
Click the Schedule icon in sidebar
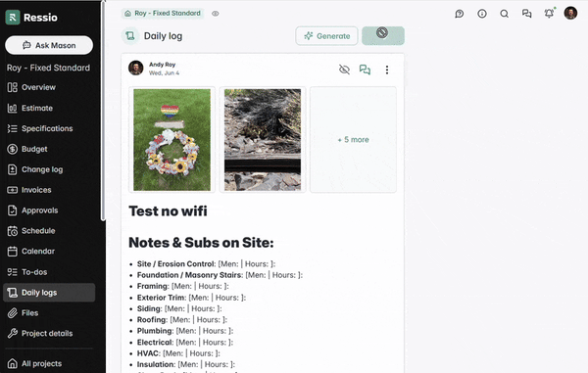(12, 231)
